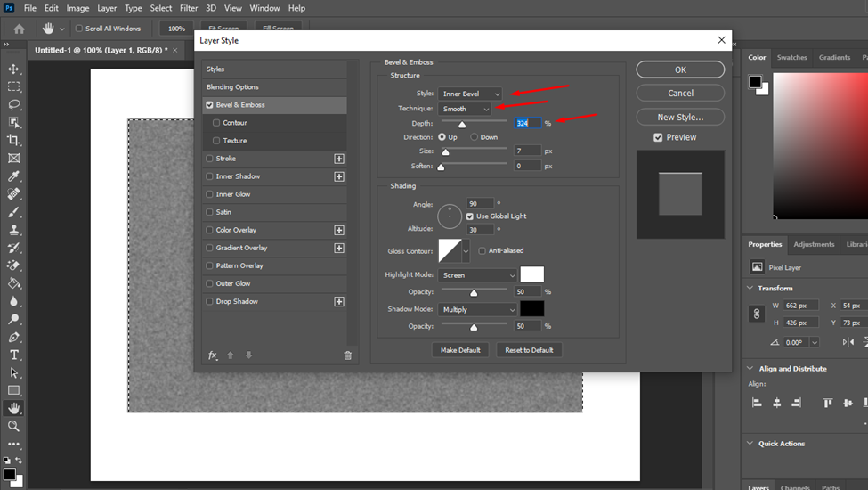Select the Zoom tool

tap(14, 426)
